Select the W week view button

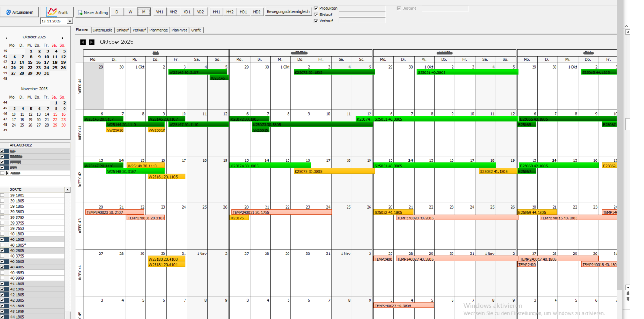(130, 12)
